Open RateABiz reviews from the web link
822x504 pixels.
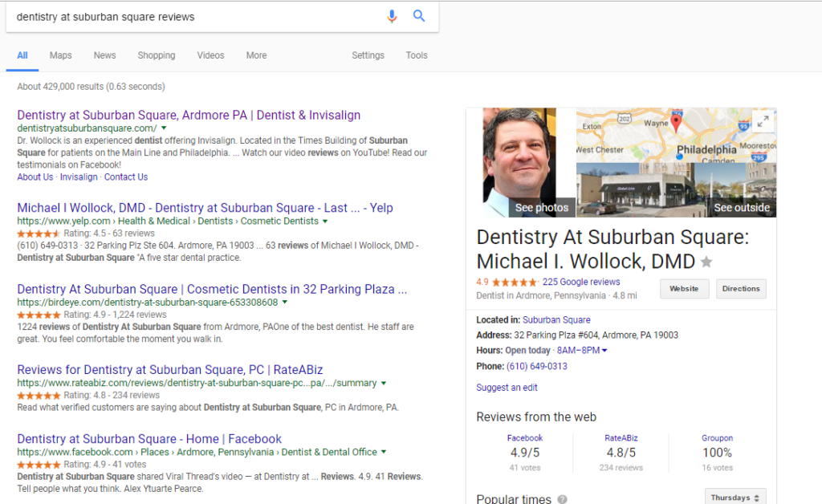pos(621,438)
